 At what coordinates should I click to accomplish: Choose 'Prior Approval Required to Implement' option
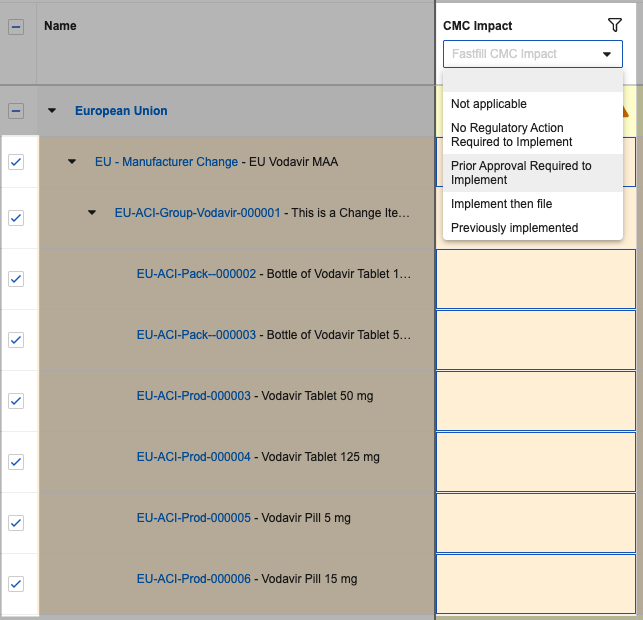coord(521,173)
